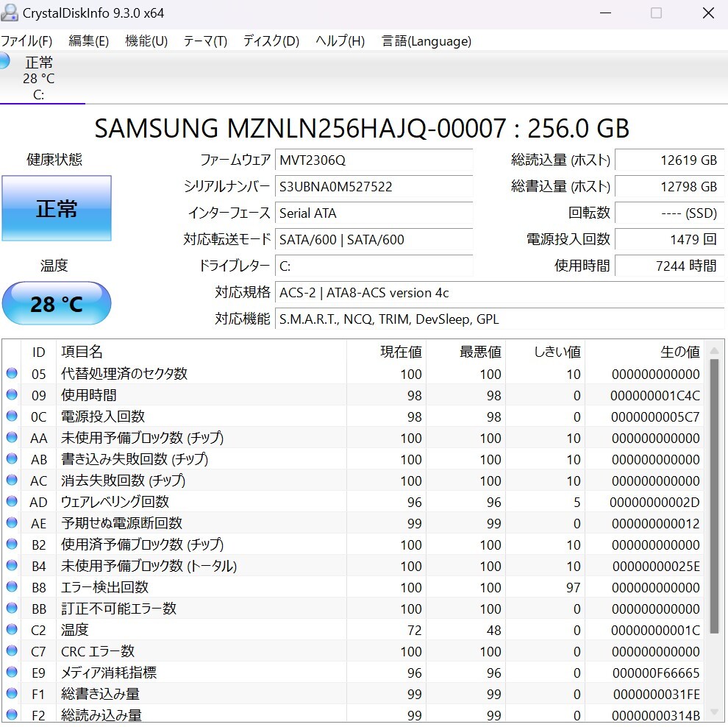Click the features field listing S.M.A.R.T., NCQ, TRIM
This screenshot has height=727, width=728.
point(500,319)
